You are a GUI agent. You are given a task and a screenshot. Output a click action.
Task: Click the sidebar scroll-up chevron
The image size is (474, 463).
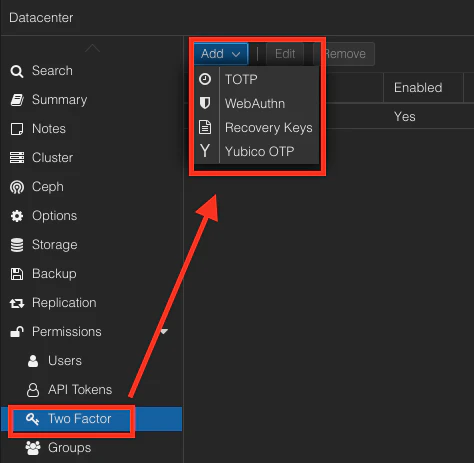92,49
